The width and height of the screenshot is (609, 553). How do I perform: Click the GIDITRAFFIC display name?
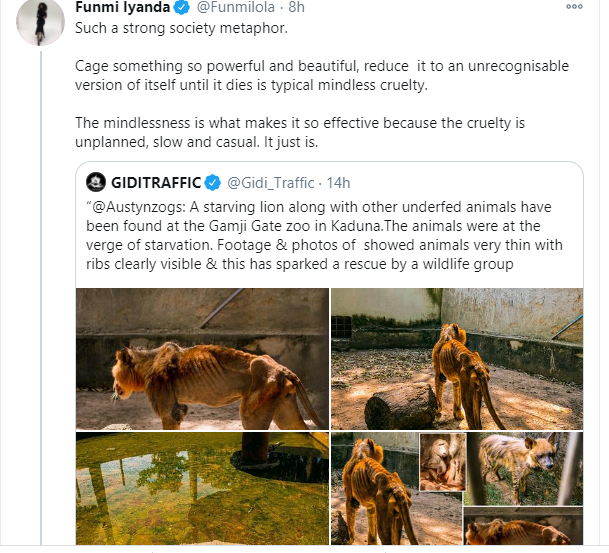[x=157, y=182]
